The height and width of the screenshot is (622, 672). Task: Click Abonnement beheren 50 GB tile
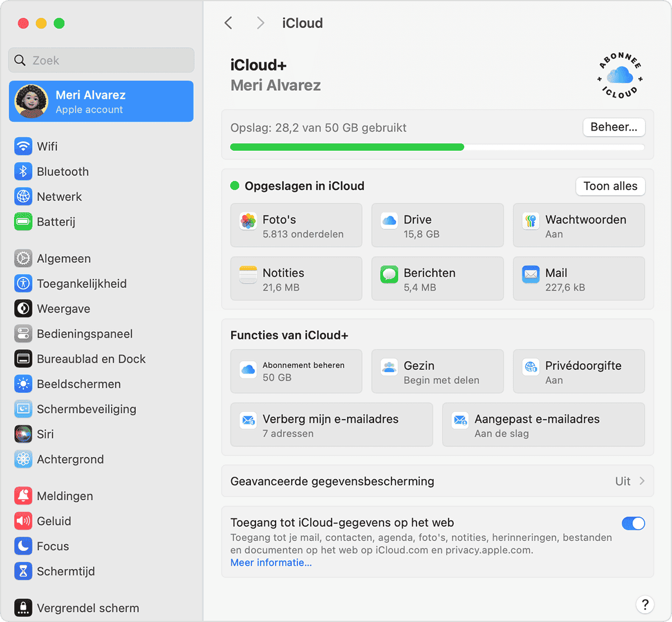296,372
